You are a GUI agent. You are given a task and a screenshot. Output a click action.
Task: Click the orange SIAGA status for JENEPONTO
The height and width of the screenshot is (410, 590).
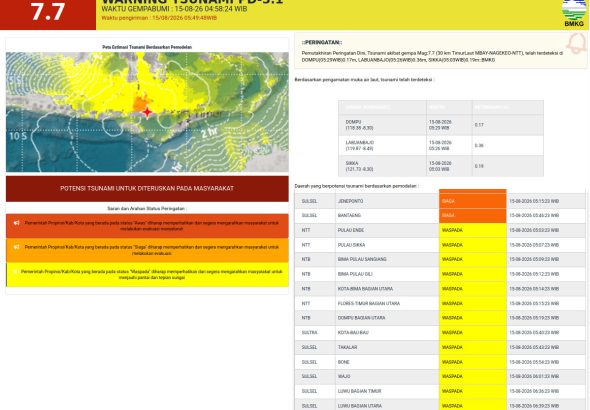[x=473, y=201]
